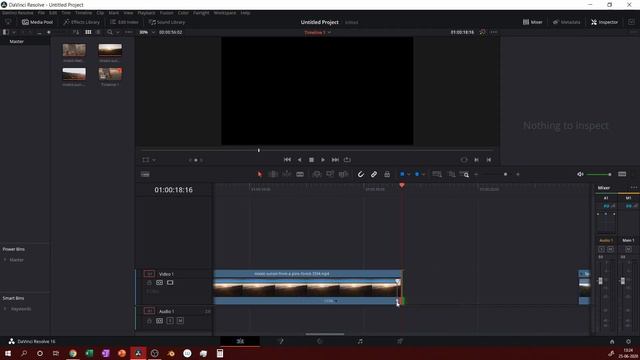Toggle Linked Selection chain icon

click(x=374, y=174)
